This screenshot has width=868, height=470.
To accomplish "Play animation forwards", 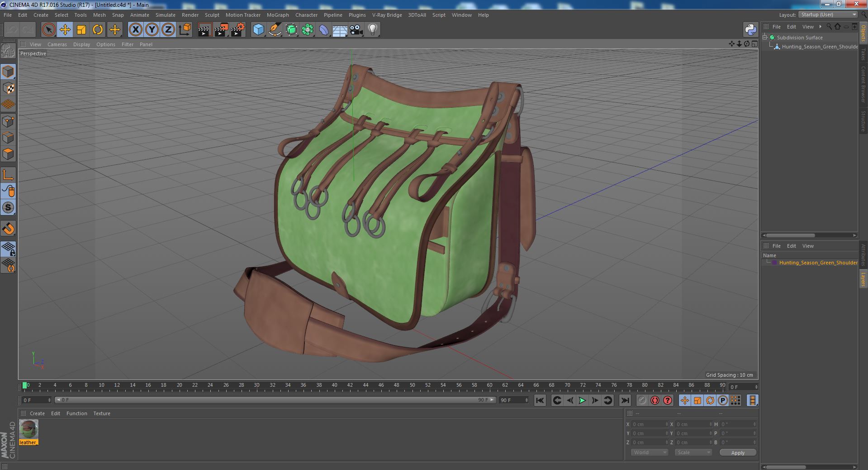I will point(582,400).
